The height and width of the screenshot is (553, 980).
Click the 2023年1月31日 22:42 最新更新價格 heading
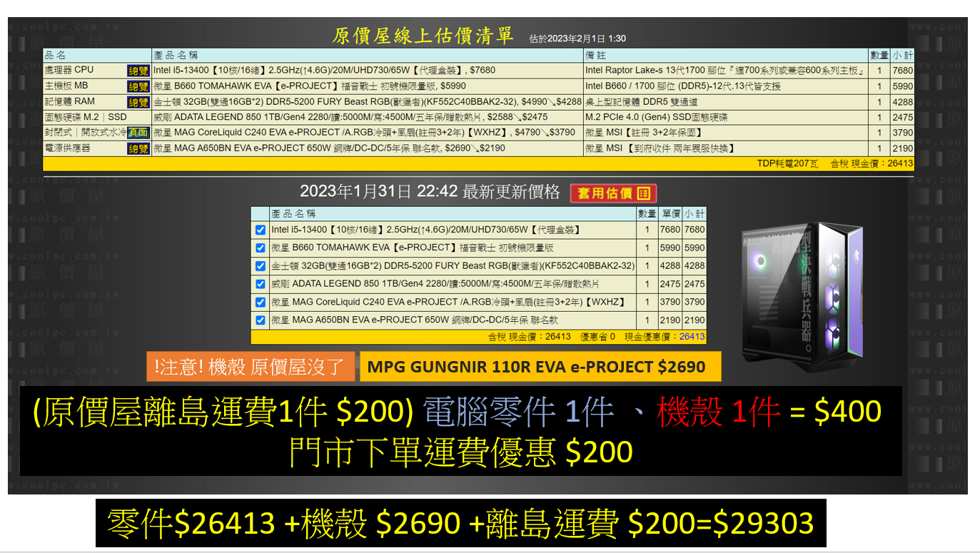coord(430,191)
